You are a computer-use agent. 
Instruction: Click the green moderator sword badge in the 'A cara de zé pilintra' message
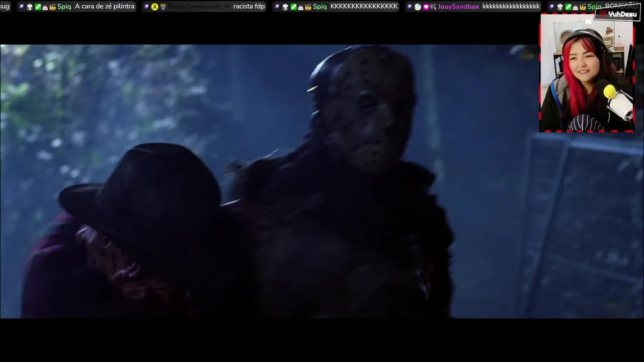tap(38, 7)
